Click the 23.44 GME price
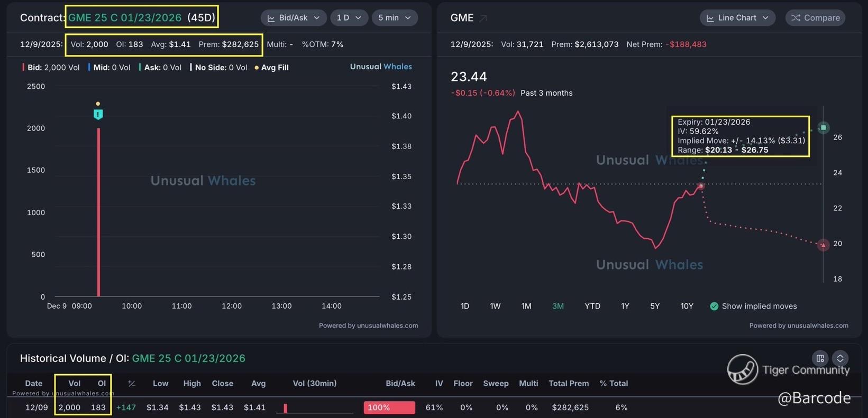This screenshot has width=868, height=418. pos(469,77)
